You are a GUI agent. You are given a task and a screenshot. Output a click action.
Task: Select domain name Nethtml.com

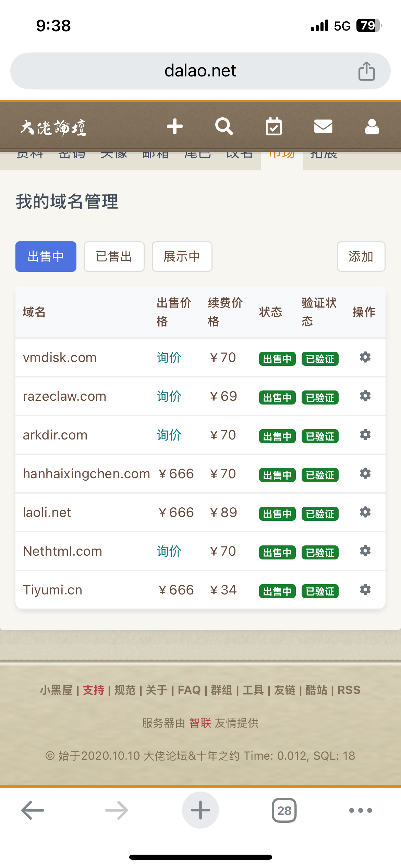click(x=62, y=551)
